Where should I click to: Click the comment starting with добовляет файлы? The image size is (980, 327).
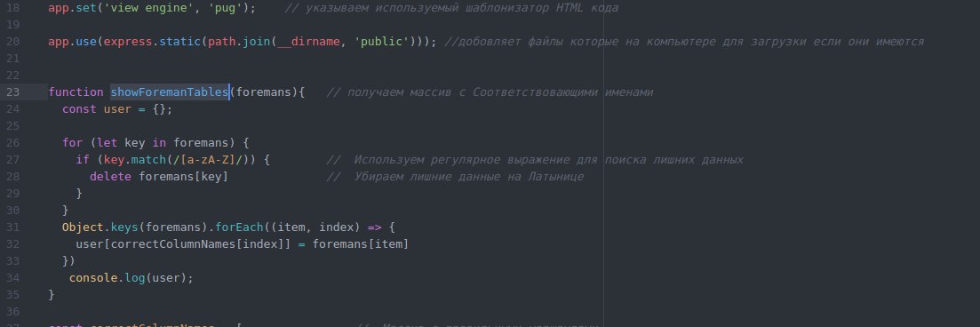tap(684, 42)
